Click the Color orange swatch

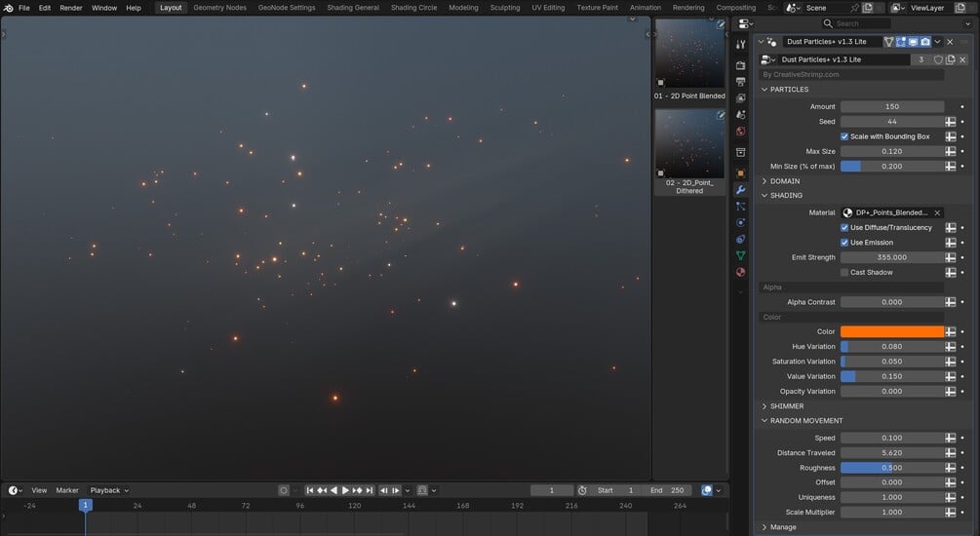[892, 331]
